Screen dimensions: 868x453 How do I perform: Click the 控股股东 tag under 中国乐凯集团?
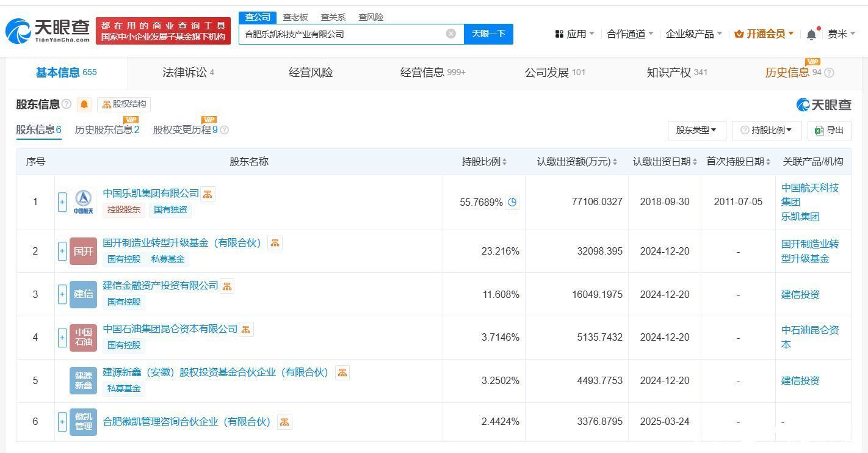[124, 210]
